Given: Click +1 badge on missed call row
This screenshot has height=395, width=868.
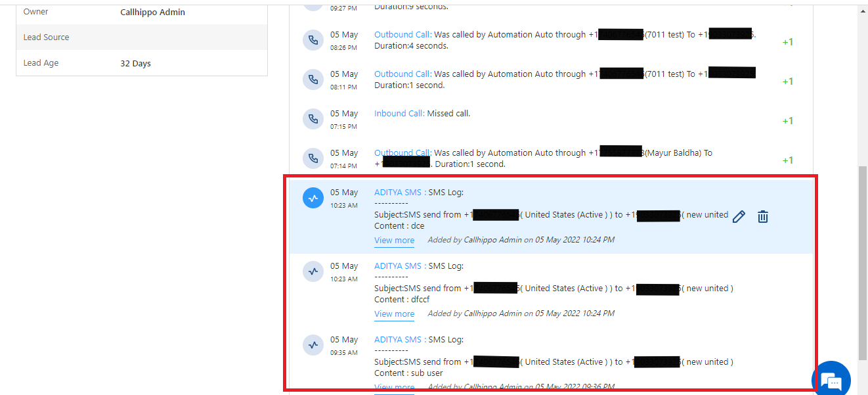Looking at the screenshot, I should (x=788, y=121).
